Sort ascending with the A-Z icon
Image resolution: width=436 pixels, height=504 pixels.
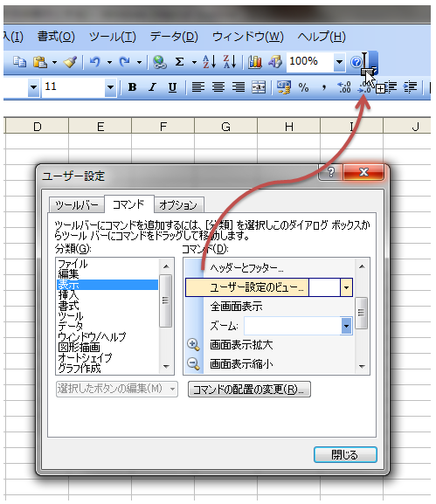[x=210, y=61]
